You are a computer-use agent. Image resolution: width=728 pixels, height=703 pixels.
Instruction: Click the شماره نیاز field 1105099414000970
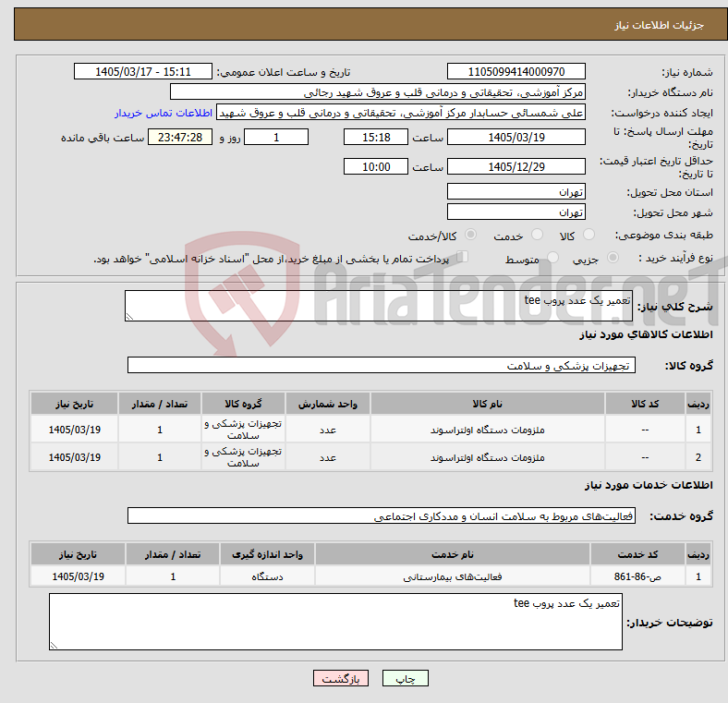[x=516, y=71]
